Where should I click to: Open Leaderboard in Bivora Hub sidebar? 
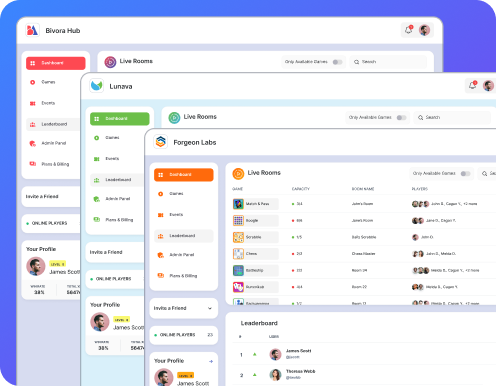[53, 124]
